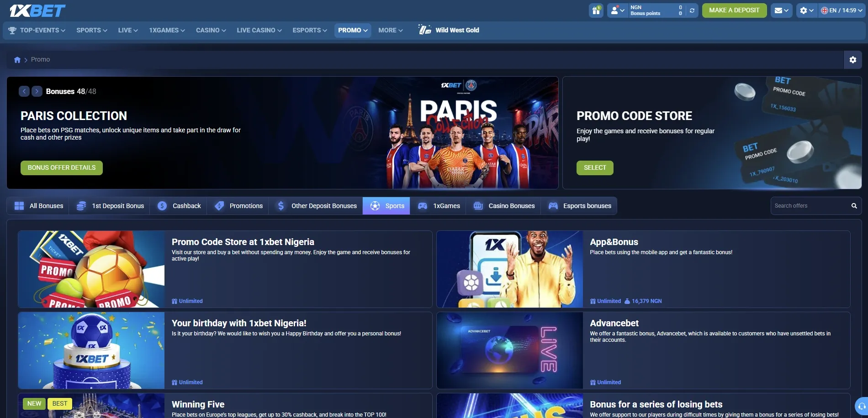Screen dimensions: 868x418
Task: Click the Advancebet offer thumbnail
Action: (x=510, y=350)
